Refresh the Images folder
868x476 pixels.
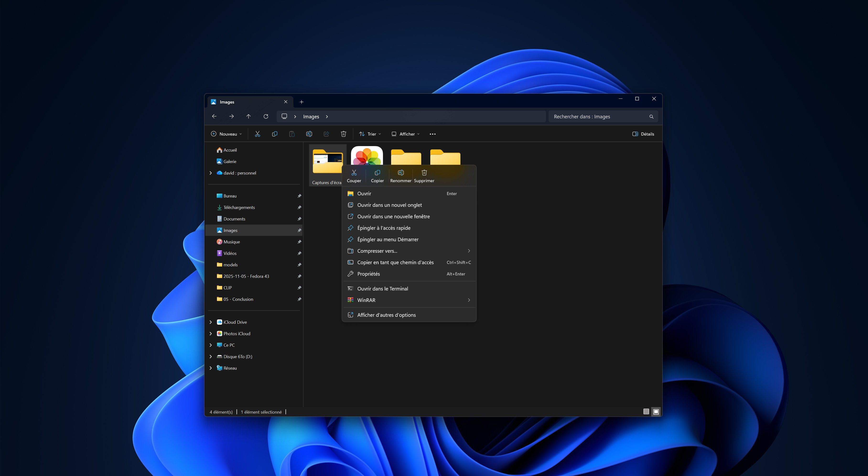pos(266,116)
